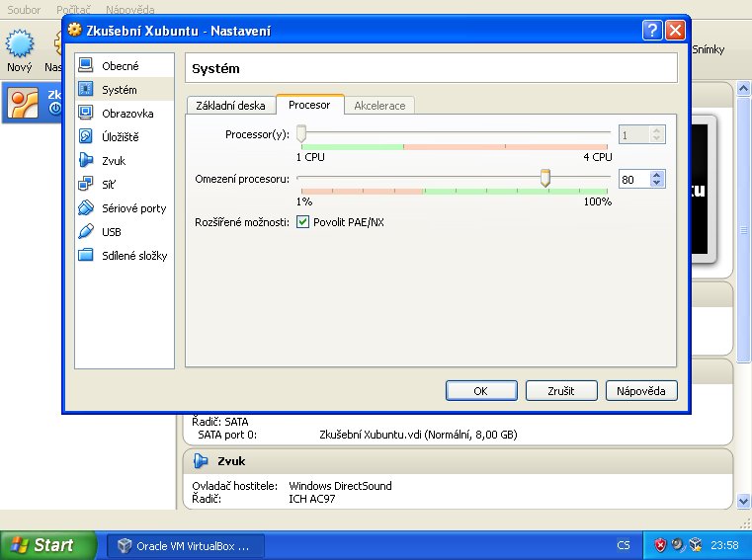Click the Řadič: SATA text in details
The width and height of the screenshot is (752, 560).
click(220, 422)
